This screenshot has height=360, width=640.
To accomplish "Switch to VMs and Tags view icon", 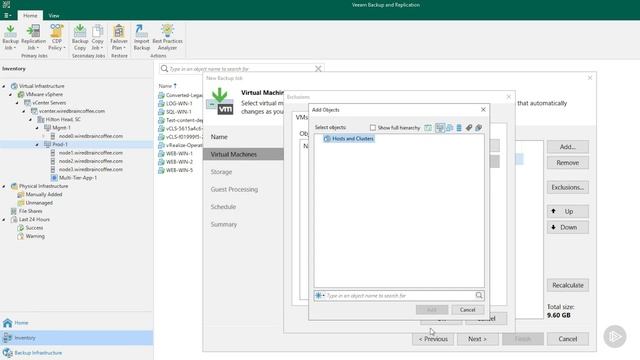I will pyautogui.click(x=469, y=128).
